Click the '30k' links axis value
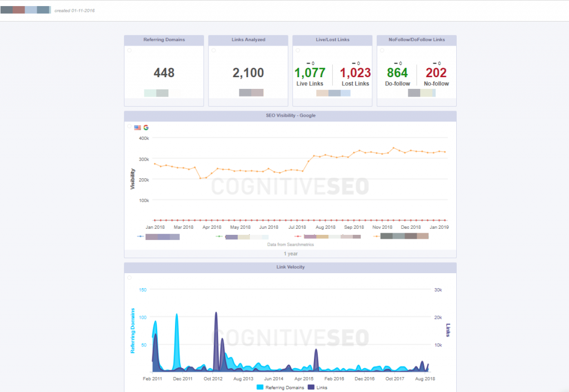The width and height of the screenshot is (569, 392). click(x=438, y=290)
